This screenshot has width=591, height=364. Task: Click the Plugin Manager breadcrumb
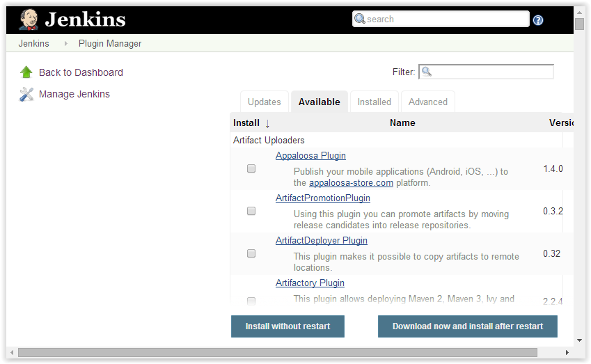110,44
